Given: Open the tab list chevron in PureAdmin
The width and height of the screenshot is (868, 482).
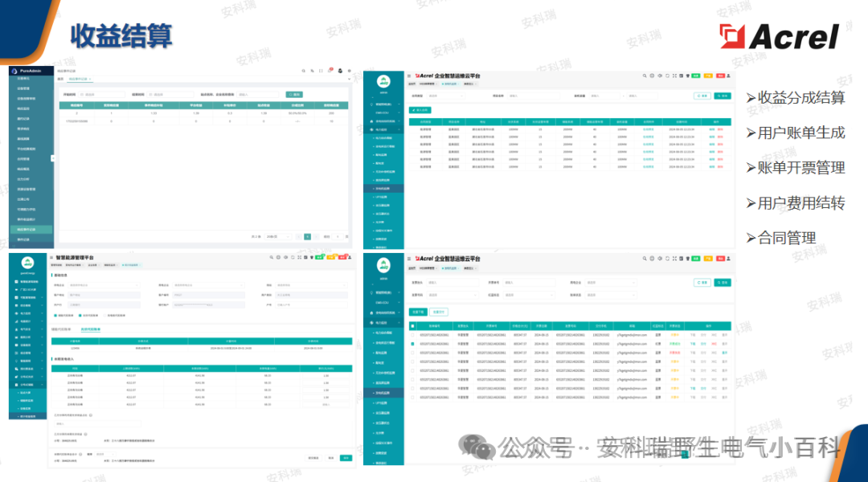Looking at the screenshot, I should [x=349, y=80].
